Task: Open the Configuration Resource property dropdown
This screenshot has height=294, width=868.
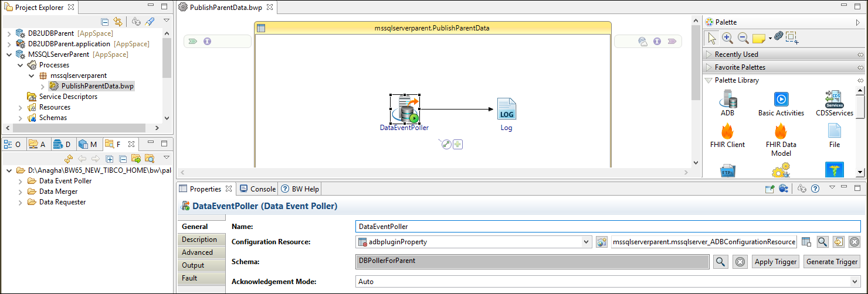Action: pyautogui.click(x=586, y=242)
